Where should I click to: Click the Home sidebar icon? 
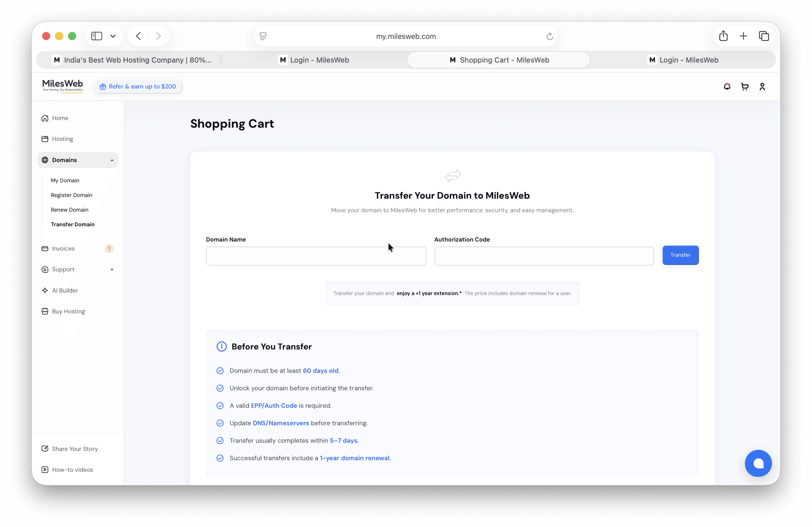tap(45, 118)
